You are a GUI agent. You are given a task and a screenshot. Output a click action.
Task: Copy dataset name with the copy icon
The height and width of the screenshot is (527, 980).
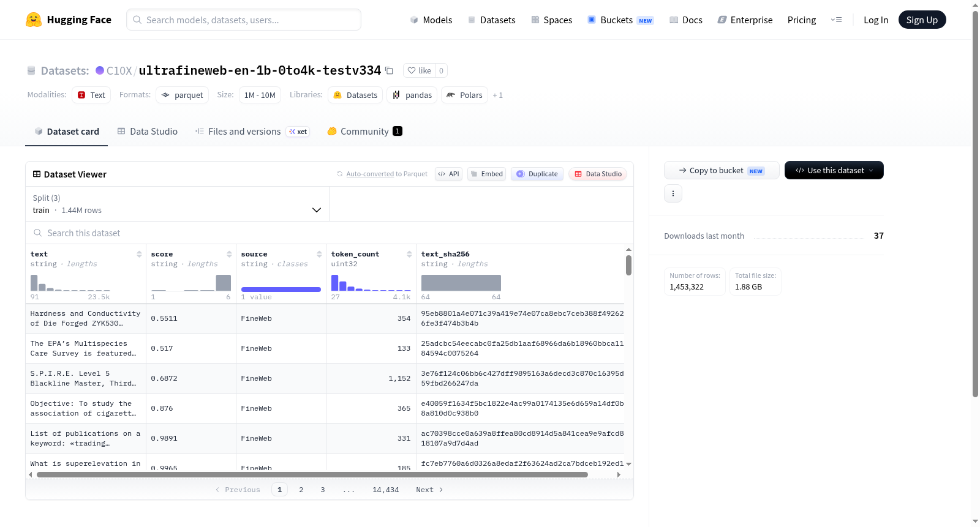click(389, 70)
